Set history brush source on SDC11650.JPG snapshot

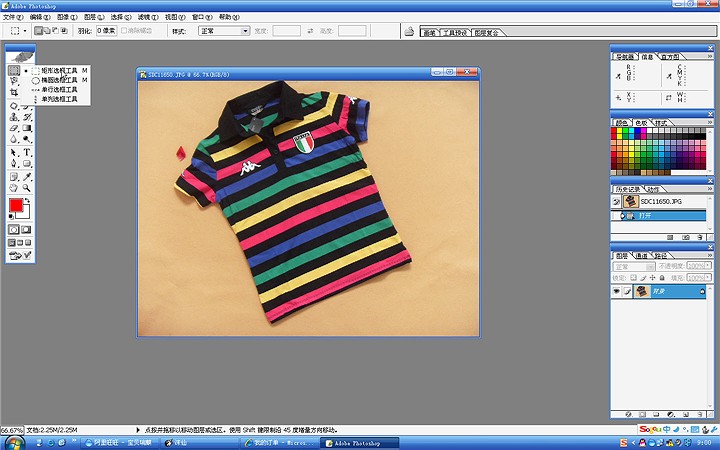click(x=616, y=202)
